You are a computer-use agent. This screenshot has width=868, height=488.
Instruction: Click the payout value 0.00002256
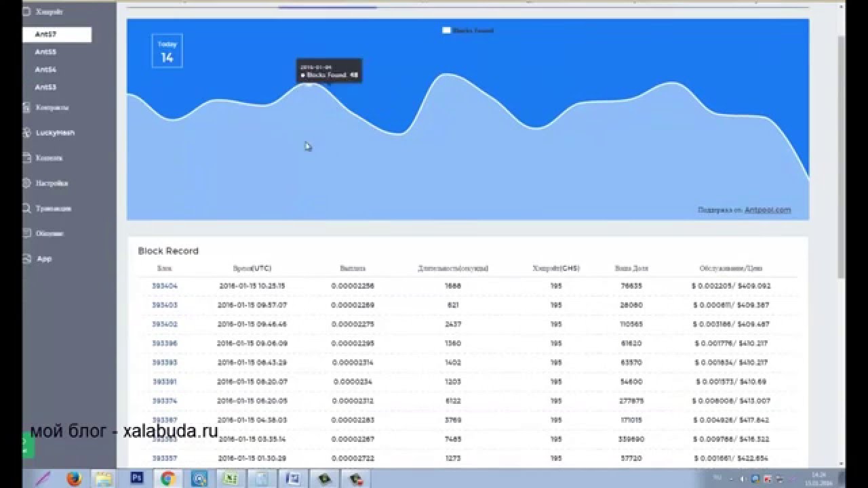(353, 286)
